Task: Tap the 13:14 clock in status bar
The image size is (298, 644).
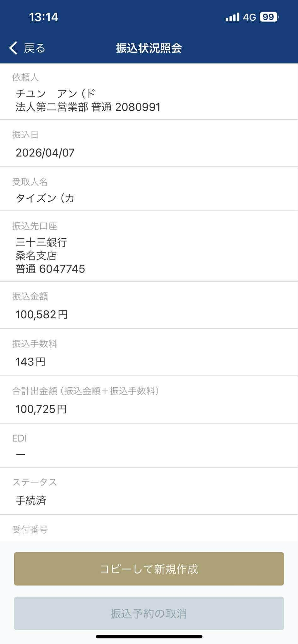Action: [43, 17]
